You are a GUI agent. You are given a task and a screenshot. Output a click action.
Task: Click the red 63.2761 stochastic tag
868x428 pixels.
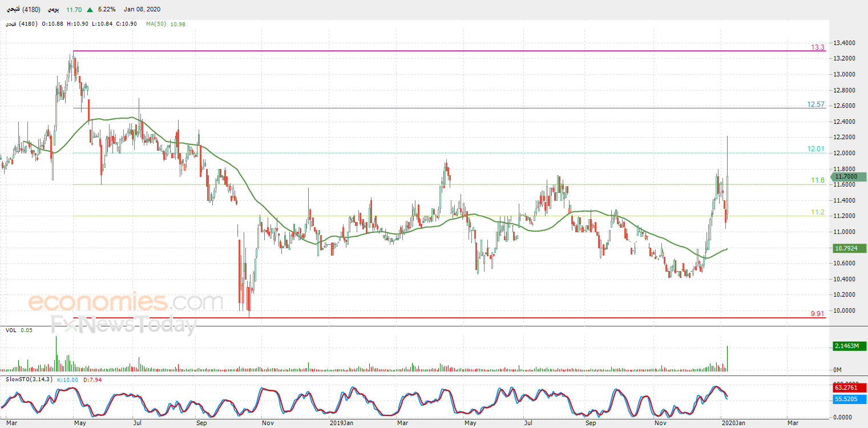pos(850,387)
